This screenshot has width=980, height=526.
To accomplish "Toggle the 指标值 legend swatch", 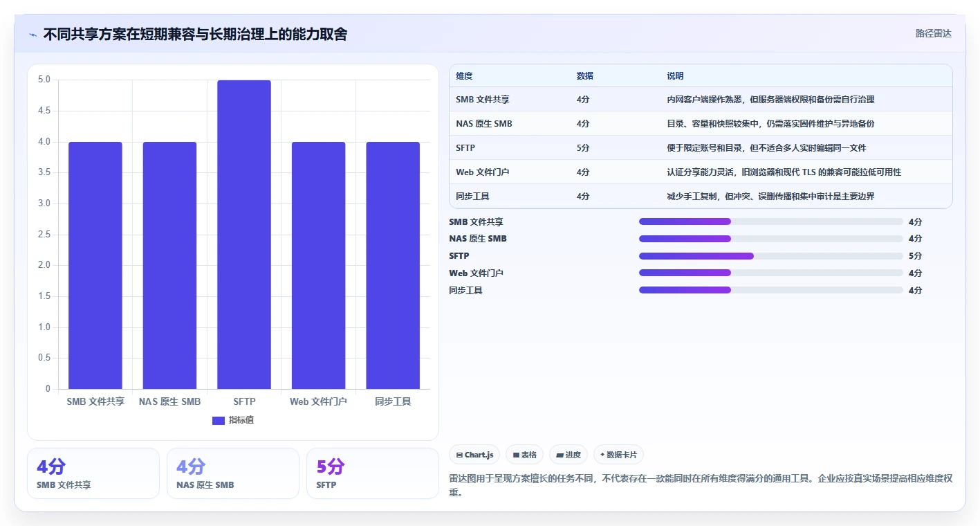I will [218, 420].
